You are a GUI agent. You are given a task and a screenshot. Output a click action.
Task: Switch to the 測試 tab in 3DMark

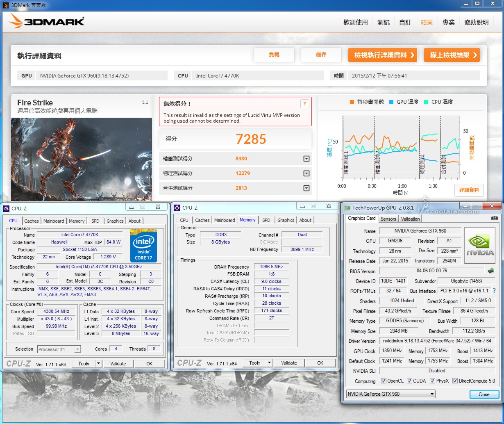coord(384,22)
